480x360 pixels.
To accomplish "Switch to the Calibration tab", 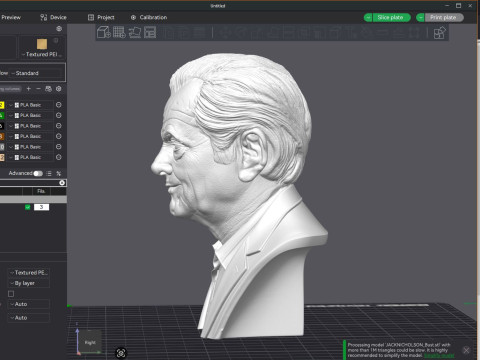I will click(149, 17).
